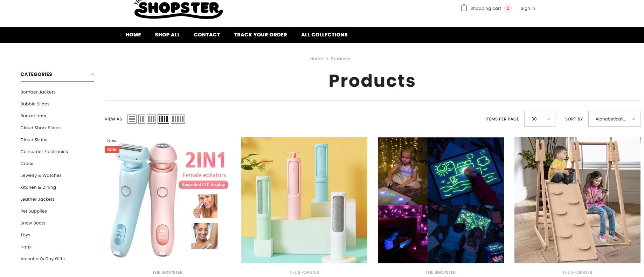Select the four-column grid view icon
This screenshot has width=644, height=277.
coord(163,119)
